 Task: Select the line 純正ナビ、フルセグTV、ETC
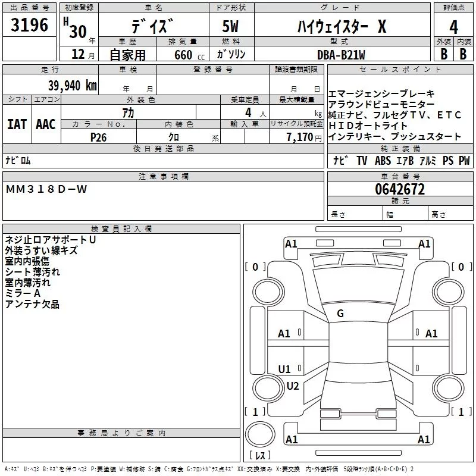pos(394,115)
